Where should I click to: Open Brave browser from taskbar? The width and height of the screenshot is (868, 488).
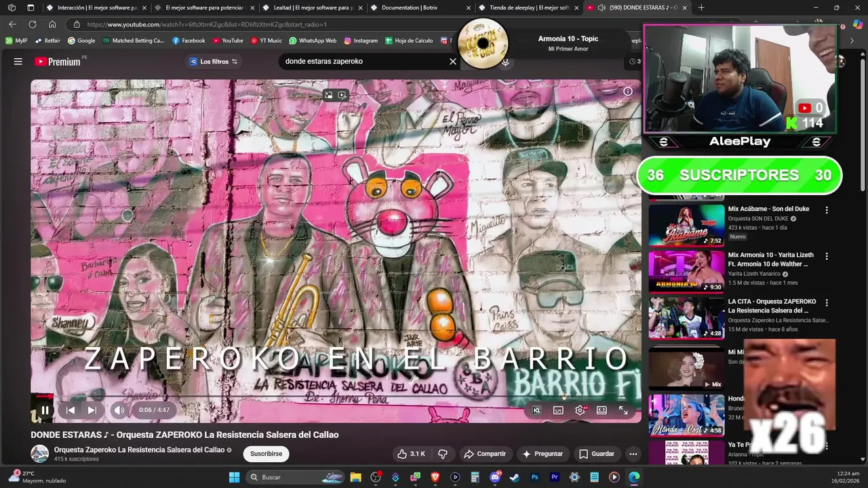[435, 477]
